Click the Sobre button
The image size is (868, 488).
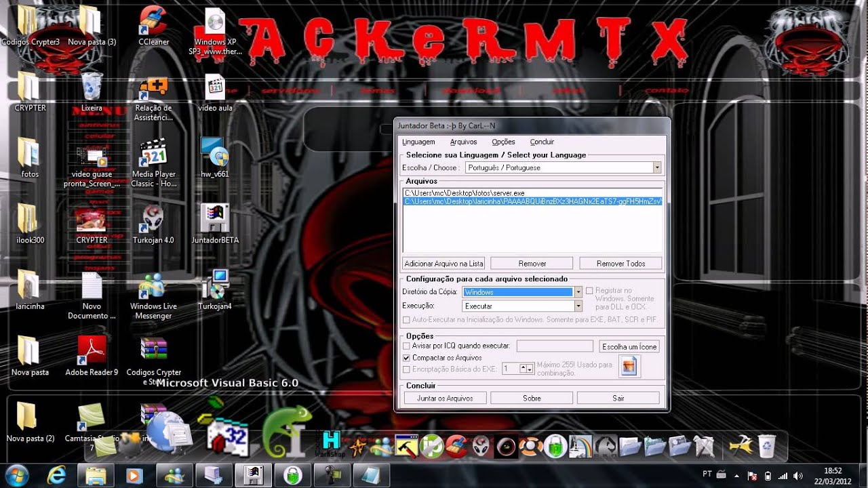[x=532, y=399]
